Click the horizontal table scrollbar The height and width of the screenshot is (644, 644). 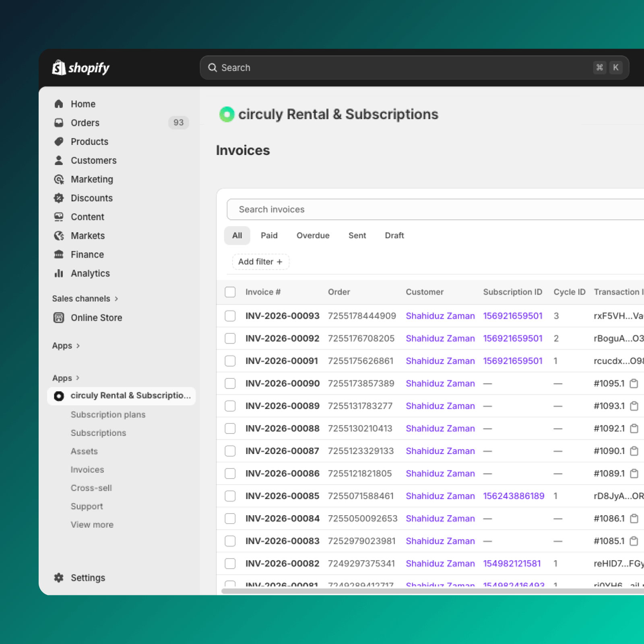tap(433, 591)
